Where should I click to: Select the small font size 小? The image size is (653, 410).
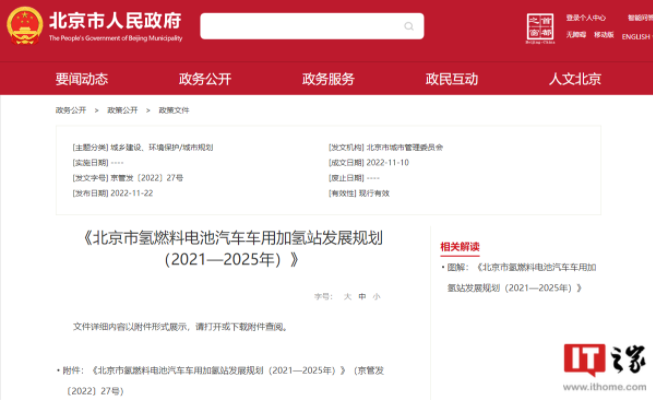click(x=377, y=297)
